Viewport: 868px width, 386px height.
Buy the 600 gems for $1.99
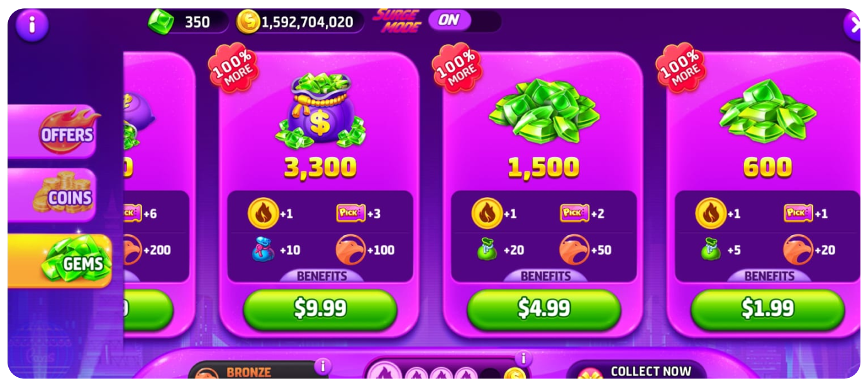point(767,309)
